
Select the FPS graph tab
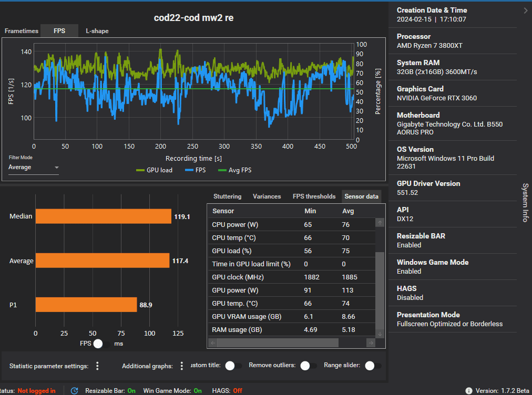(x=59, y=31)
